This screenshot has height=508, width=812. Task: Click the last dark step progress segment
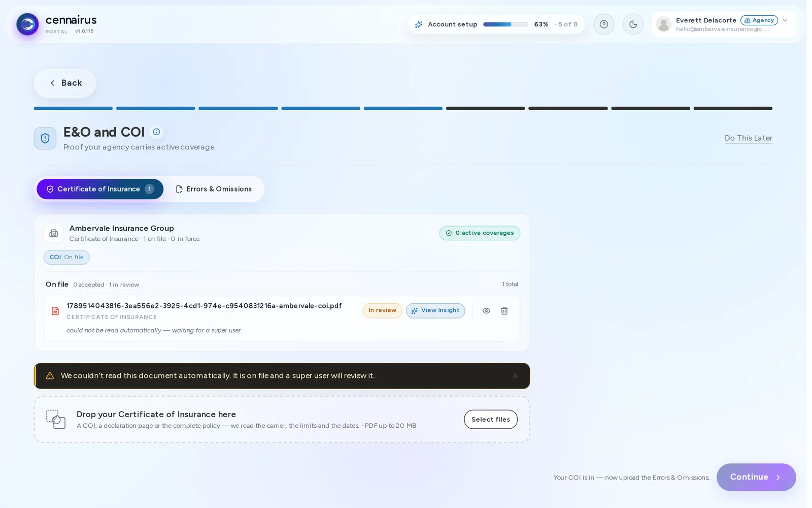pyautogui.click(x=733, y=108)
